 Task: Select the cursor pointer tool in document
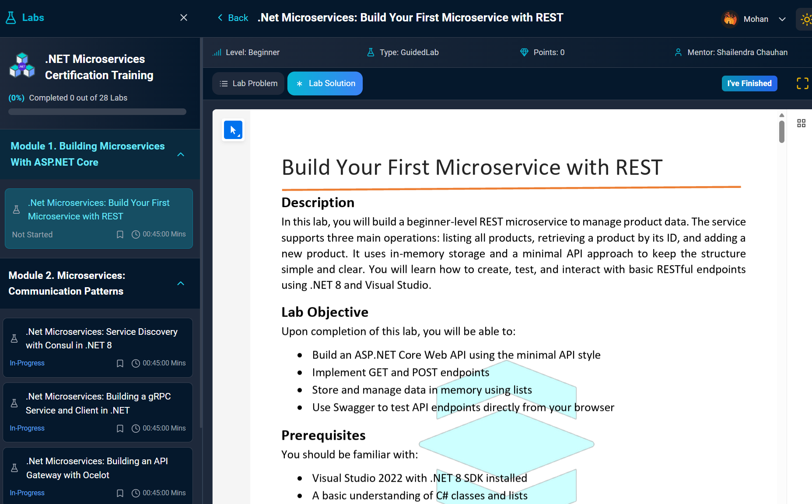(233, 130)
